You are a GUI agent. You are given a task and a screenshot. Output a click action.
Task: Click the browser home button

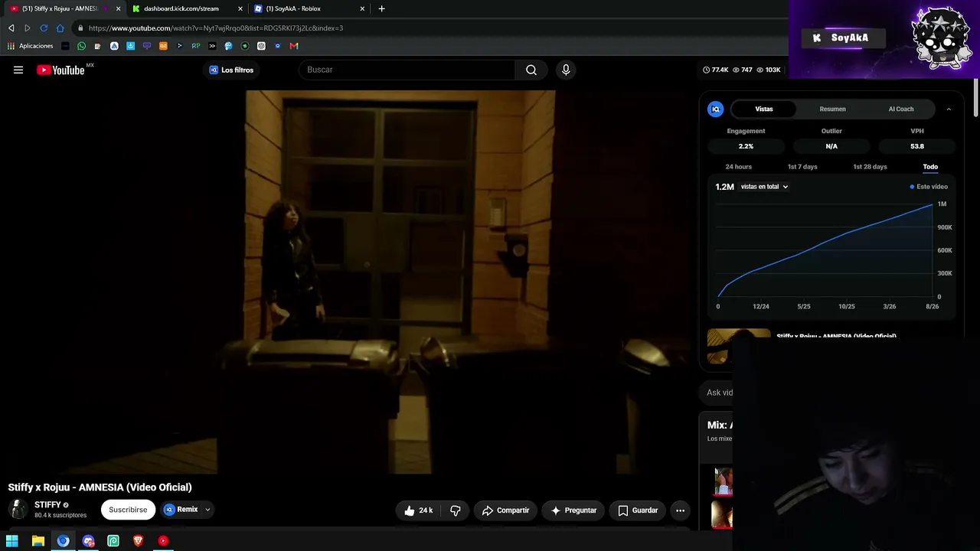(x=60, y=28)
